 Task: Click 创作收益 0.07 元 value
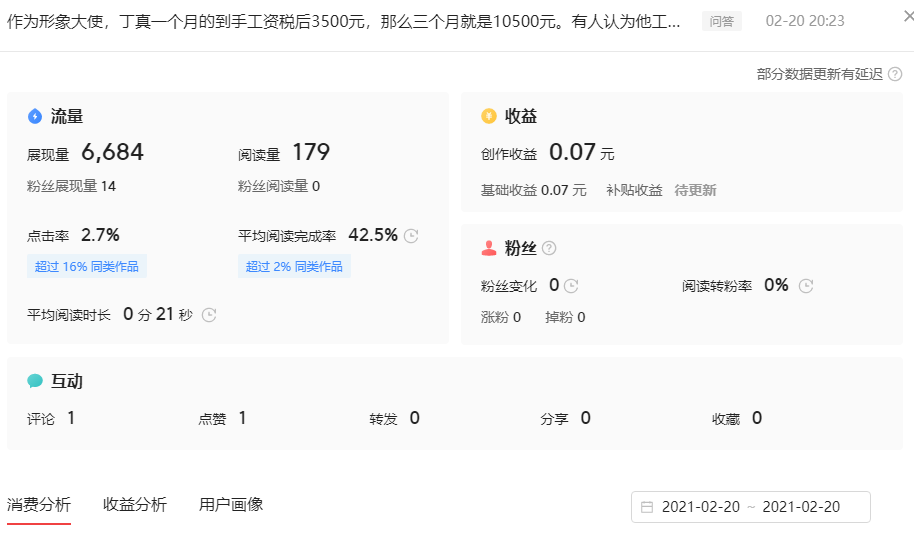click(582, 153)
